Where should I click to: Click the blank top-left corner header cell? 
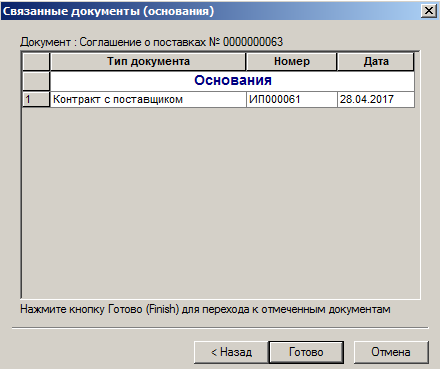tap(36, 61)
